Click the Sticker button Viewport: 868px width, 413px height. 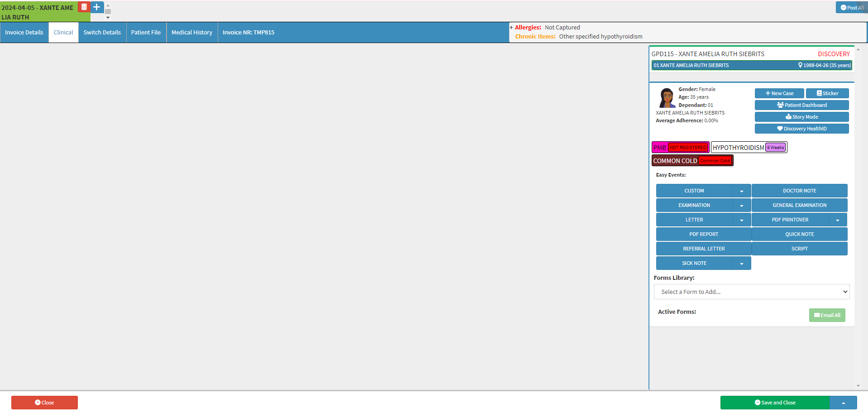click(x=827, y=93)
